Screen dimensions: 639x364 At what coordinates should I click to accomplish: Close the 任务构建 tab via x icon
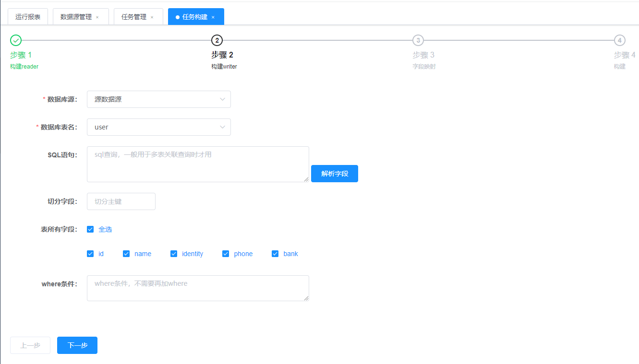click(x=213, y=17)
